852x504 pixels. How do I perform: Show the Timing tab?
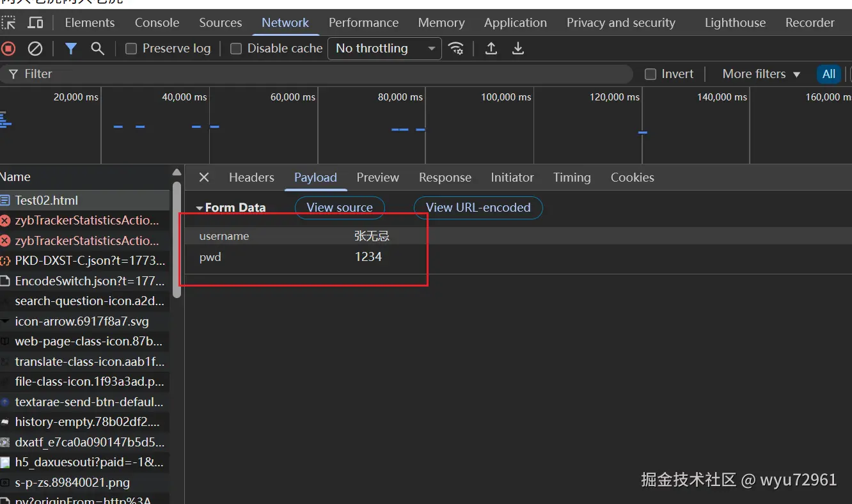pos(572,178)
